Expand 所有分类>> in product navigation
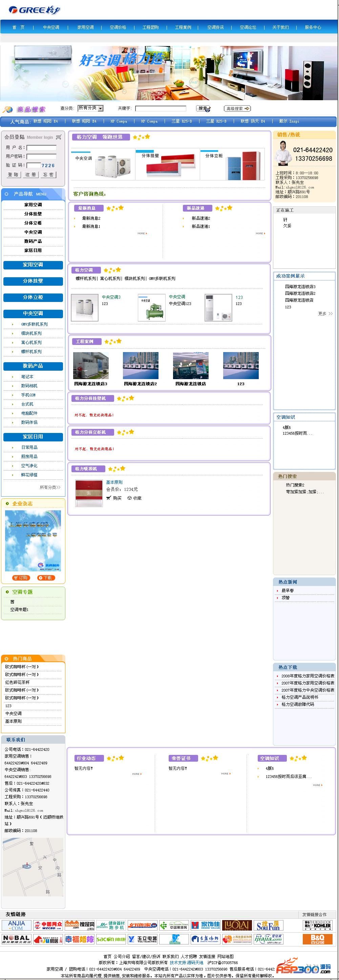The height and width of the screenshot is (980, 339). [x=50, y=487]
